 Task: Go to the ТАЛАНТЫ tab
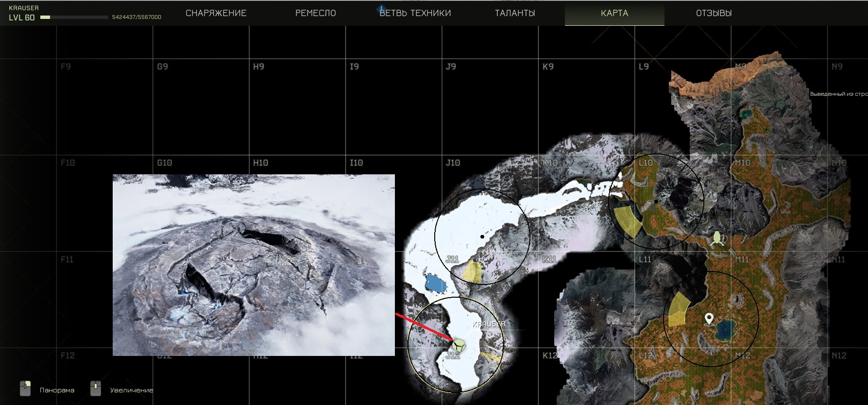click(x=515, y=13)
